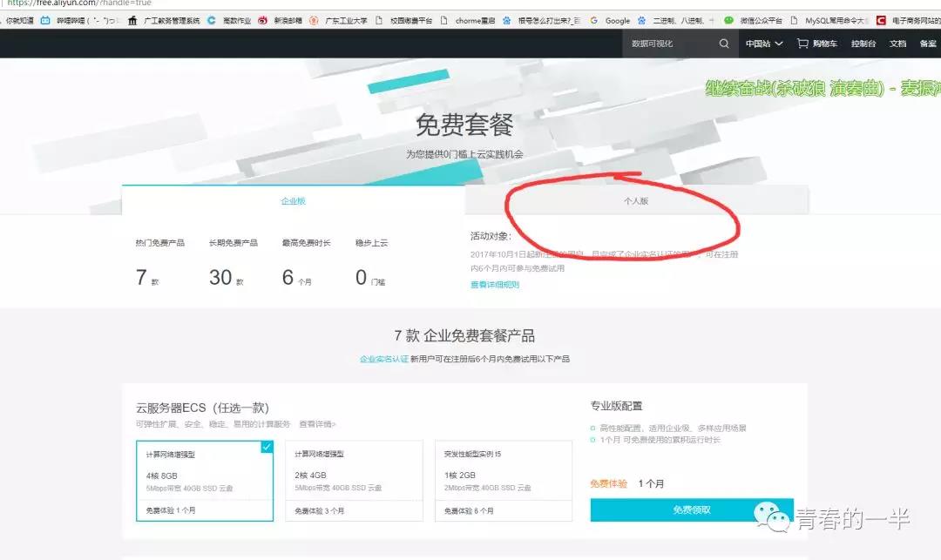The width and height of the screenshot is (941, 560).
Task: Open the 广工教务管理系统 bookmark
Action: pos(165,20)
